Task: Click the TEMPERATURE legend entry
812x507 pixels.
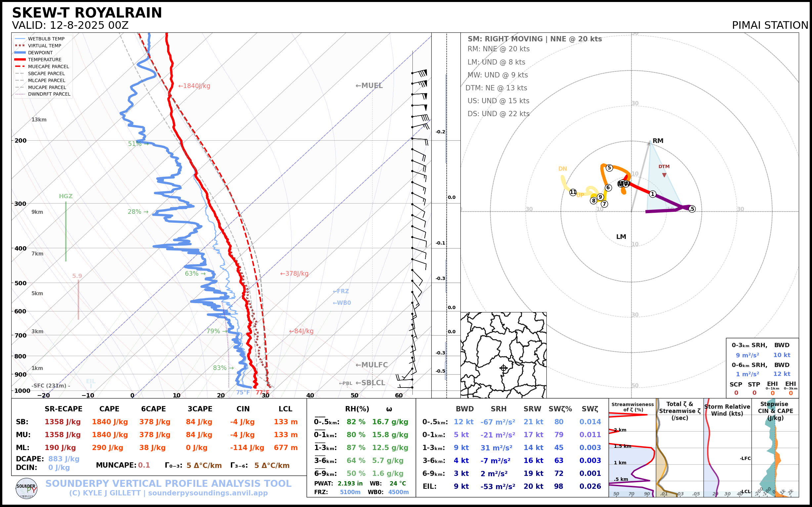Action: [45, 60]
